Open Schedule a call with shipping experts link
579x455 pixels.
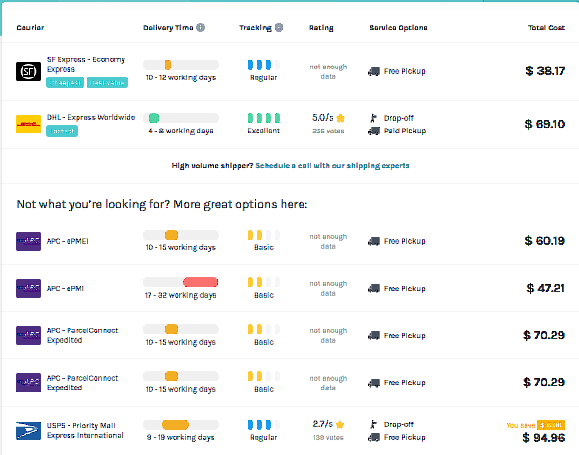click(332, 165)
